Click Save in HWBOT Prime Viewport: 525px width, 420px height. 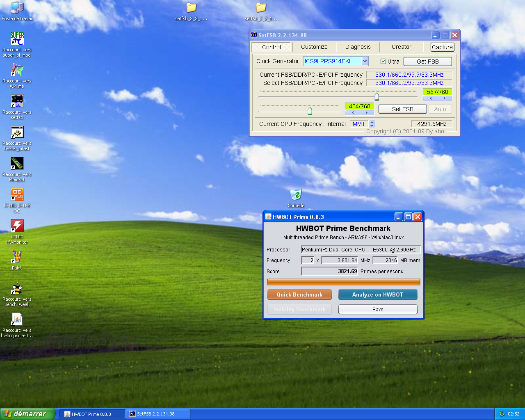pyautogui.click(x=378, y=309)
